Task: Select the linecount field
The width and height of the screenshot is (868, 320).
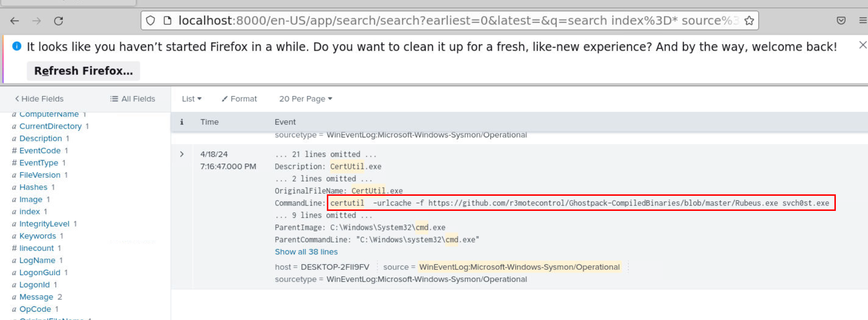Action: (37, 248)
